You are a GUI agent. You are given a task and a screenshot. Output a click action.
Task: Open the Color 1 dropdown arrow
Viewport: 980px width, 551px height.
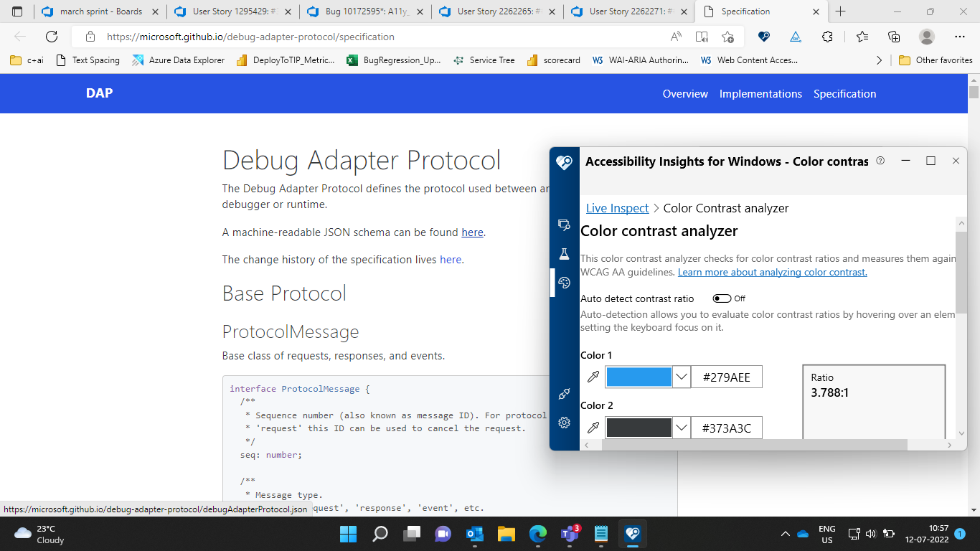pyautogui.click(x=680, y=377)
